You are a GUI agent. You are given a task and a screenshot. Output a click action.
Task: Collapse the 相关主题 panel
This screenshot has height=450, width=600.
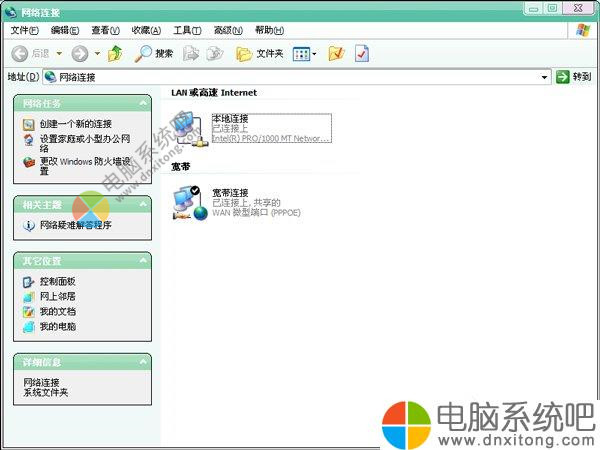(143, 204)
